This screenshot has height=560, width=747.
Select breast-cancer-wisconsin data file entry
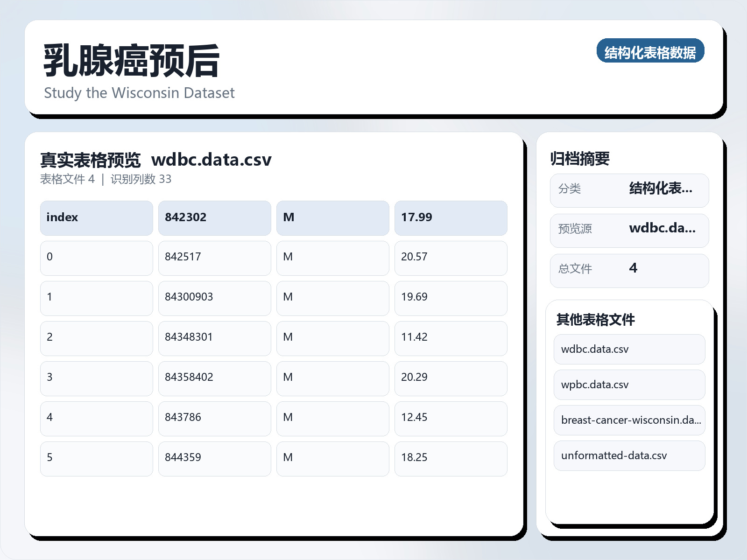[629, 420]
